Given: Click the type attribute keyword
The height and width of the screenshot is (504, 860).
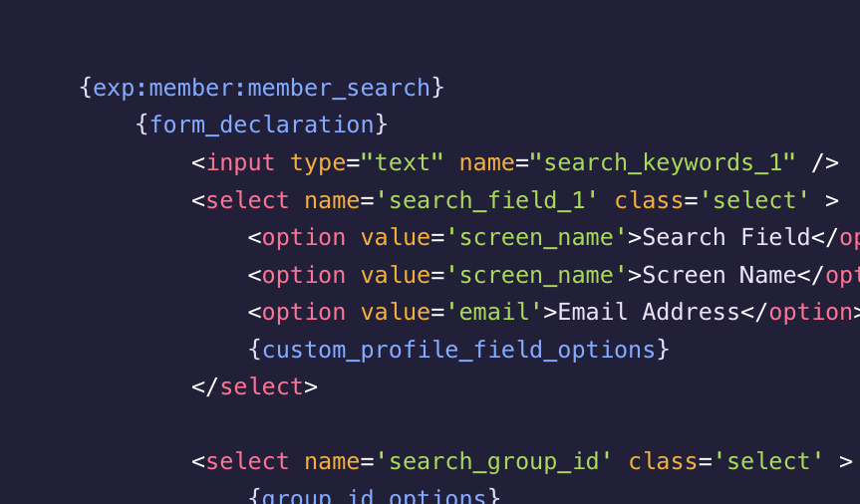Looking at the screenshot, I should pyautogui.click(x=318, y=163).
